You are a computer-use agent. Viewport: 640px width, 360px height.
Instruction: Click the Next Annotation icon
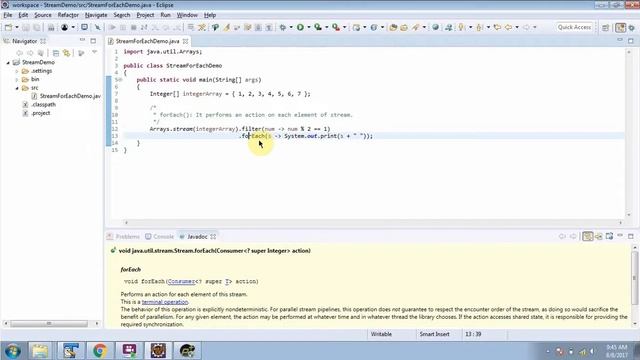[x=461, y=27]
